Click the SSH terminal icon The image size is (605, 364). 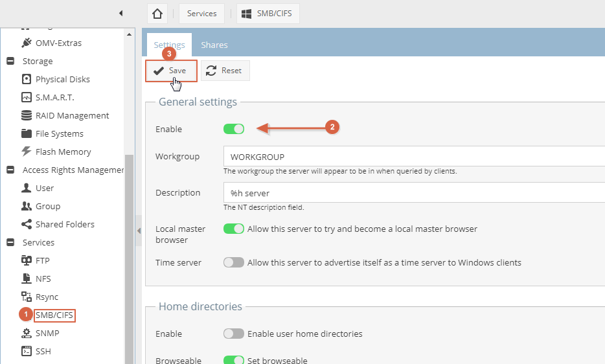click(27, 351)
